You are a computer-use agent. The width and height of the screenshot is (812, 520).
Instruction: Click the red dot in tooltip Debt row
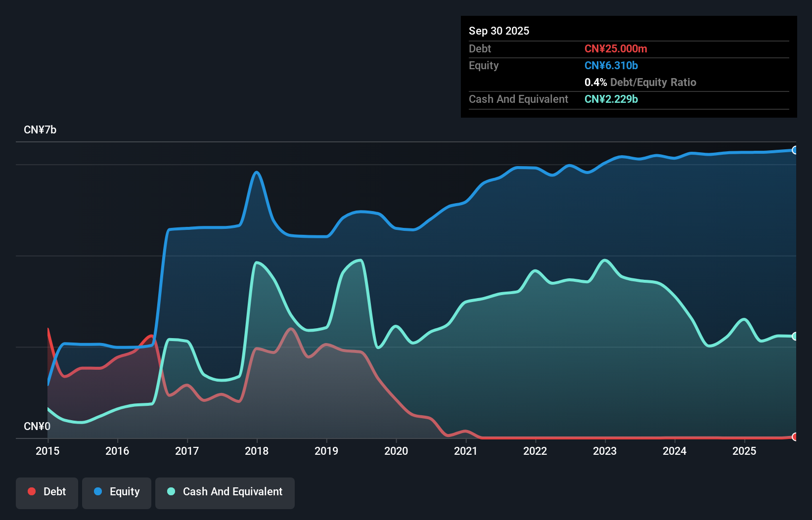[616, 49]
